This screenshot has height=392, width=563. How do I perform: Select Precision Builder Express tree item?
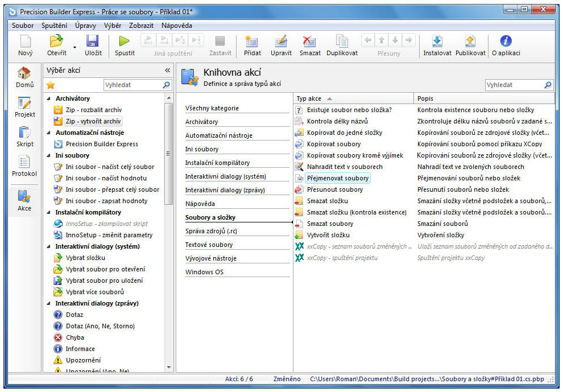click(x=102, y=144)
